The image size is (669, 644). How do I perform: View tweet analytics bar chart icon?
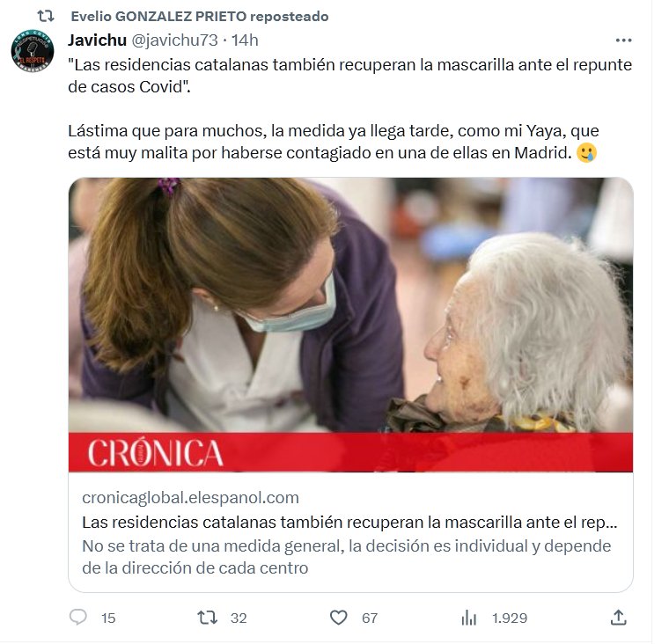tap(468, 617)
